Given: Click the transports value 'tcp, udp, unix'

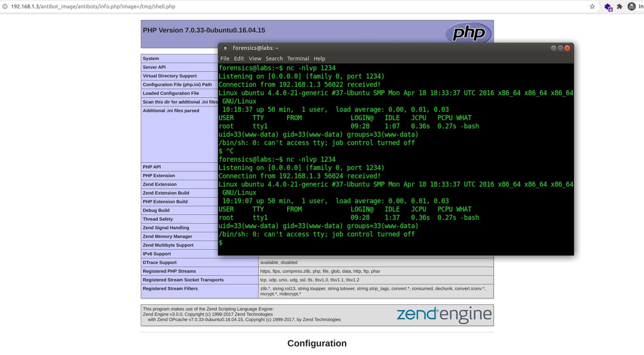Looking at the screenshot, I should click(310, 280).
